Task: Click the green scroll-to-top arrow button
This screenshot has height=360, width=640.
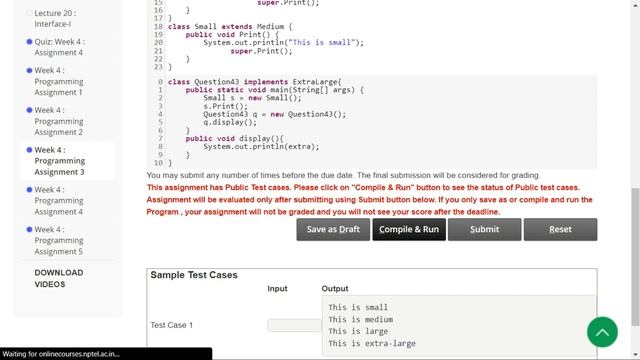Action: point(602,332)
